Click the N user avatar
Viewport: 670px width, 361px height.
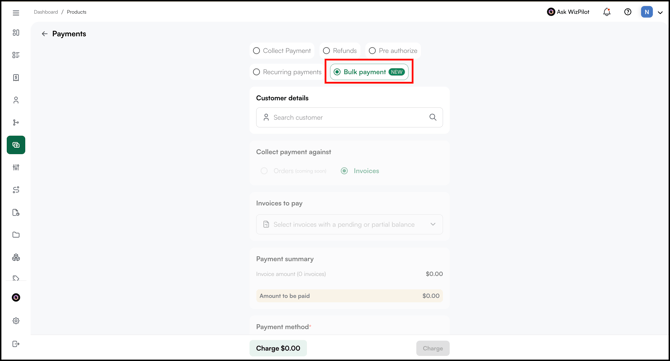pyautogui.click(x=646, y=12)
